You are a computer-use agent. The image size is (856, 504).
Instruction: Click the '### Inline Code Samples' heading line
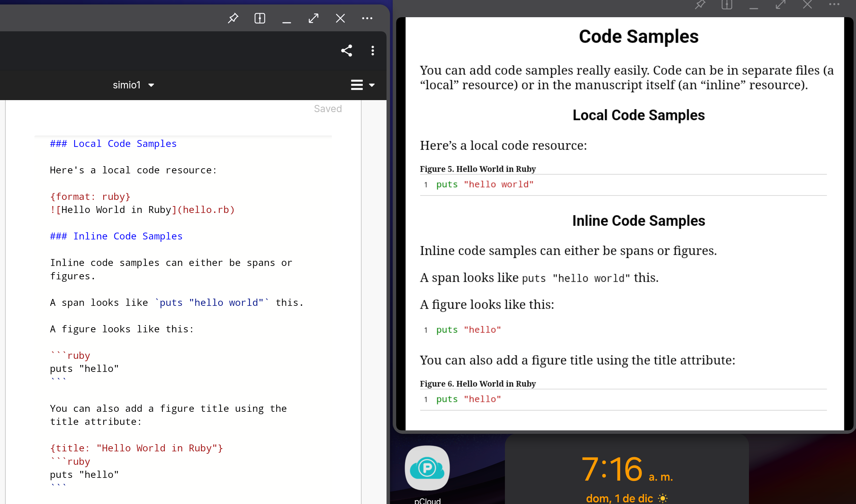tap(116, 236)
